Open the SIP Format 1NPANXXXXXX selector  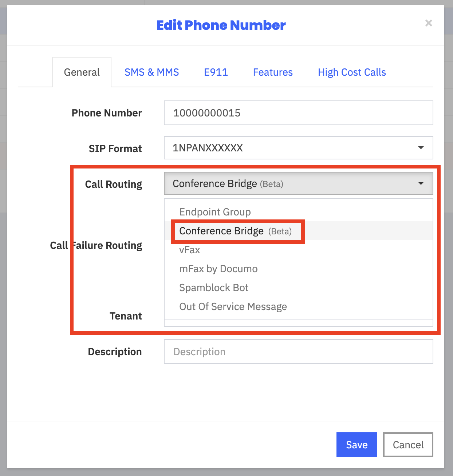298,148
